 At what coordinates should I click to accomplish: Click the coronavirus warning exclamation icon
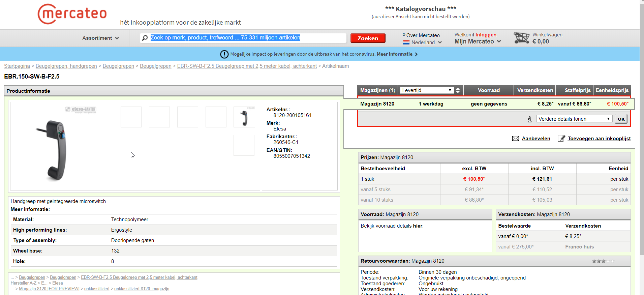[x=224, y=54]
